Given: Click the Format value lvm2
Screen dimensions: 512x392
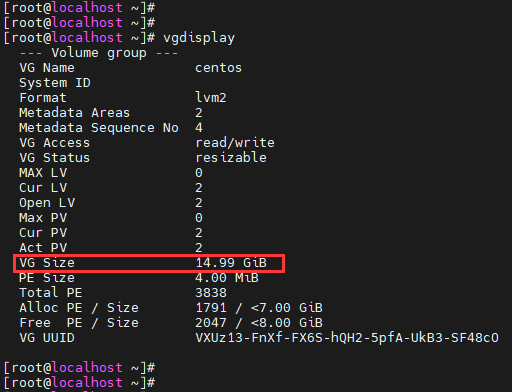Looking at the screenshot, I should pos(211,98).
